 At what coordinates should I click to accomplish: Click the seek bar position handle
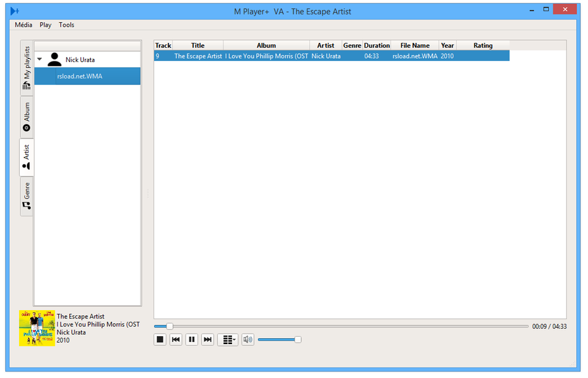[x=169, y=326]
